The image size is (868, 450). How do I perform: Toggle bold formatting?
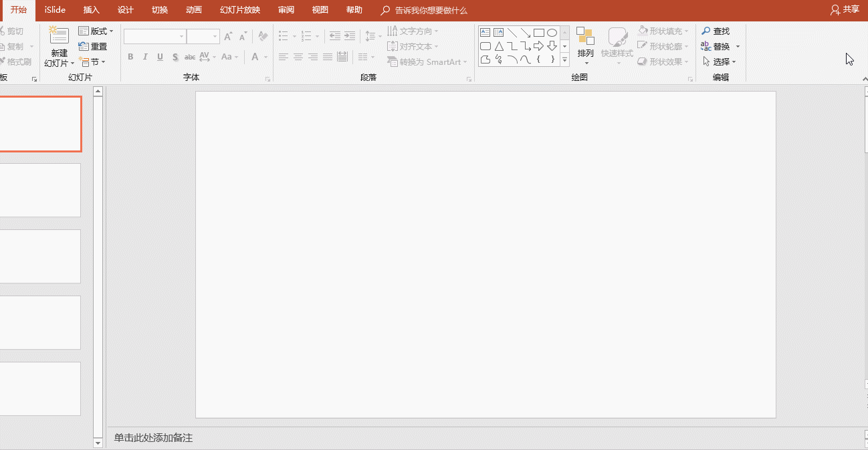coord(130,57)
